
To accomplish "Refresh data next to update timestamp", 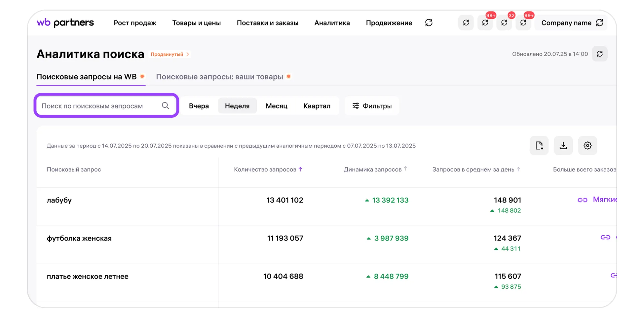I will pos(600,54).
